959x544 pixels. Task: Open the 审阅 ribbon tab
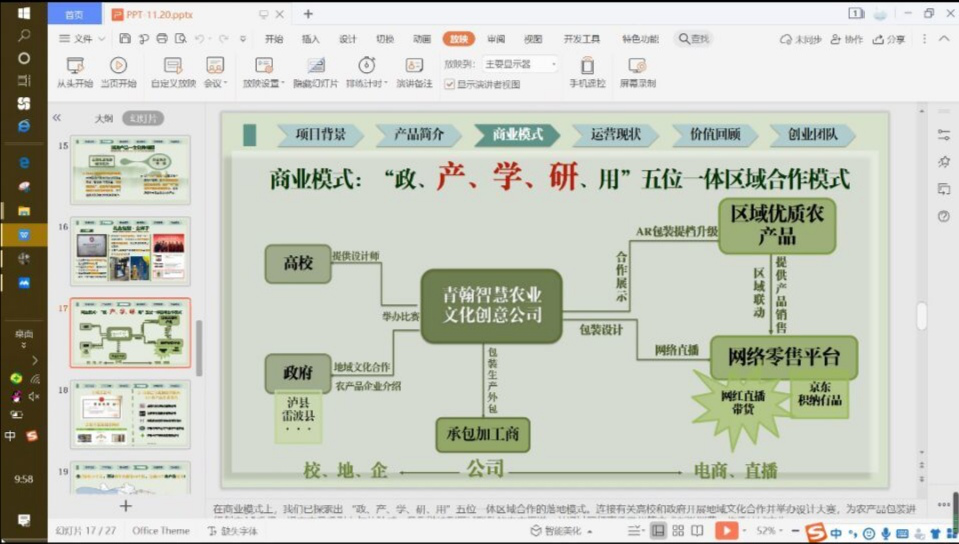pos(496,39)
